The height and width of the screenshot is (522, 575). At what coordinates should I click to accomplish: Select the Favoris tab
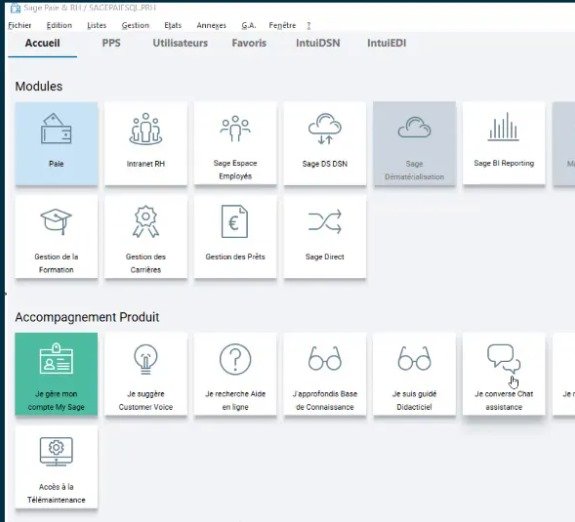[x=249, y=43]
